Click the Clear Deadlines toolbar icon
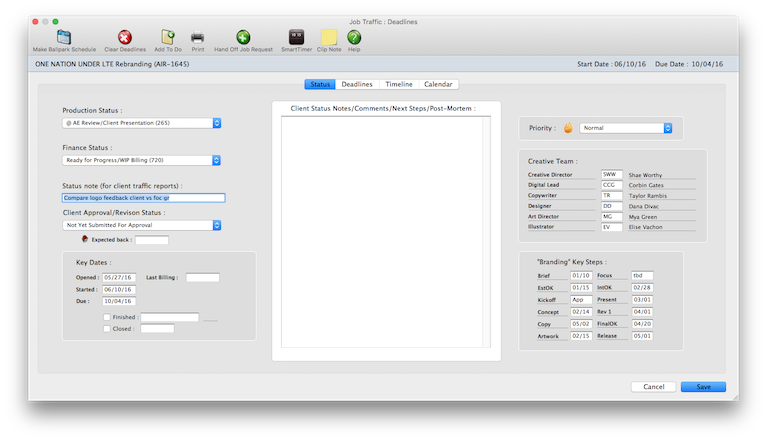This screenshot has width=767, height=441. pyautogui.click(x=124, y=37)
